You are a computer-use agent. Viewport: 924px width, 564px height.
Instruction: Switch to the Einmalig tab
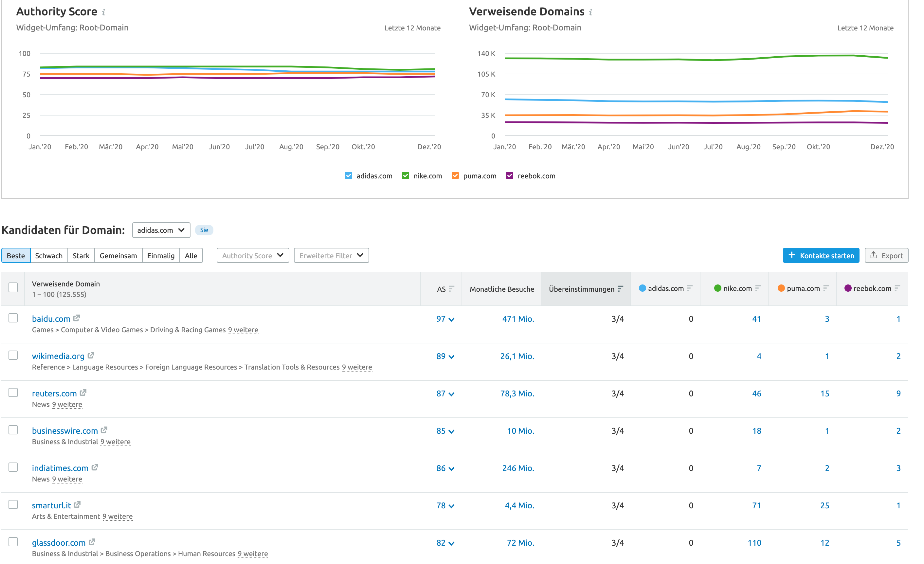[161, 255]
